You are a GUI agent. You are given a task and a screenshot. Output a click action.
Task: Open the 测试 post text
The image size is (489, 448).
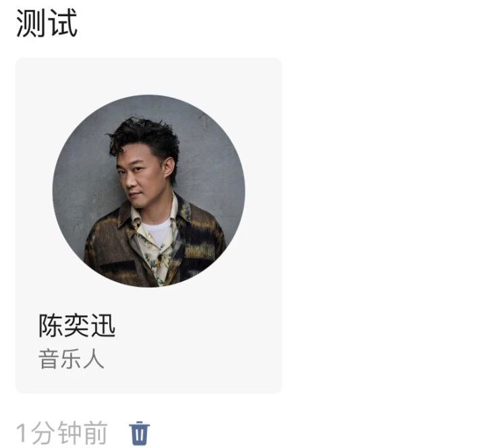[x=47, y=23]
